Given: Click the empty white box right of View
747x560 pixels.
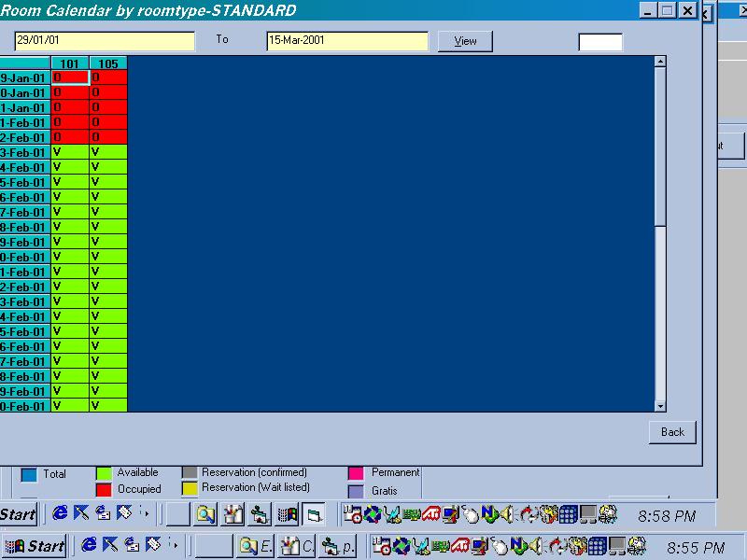Looking at the screenshot, I should pyautogui.click(x=600, y=42).
